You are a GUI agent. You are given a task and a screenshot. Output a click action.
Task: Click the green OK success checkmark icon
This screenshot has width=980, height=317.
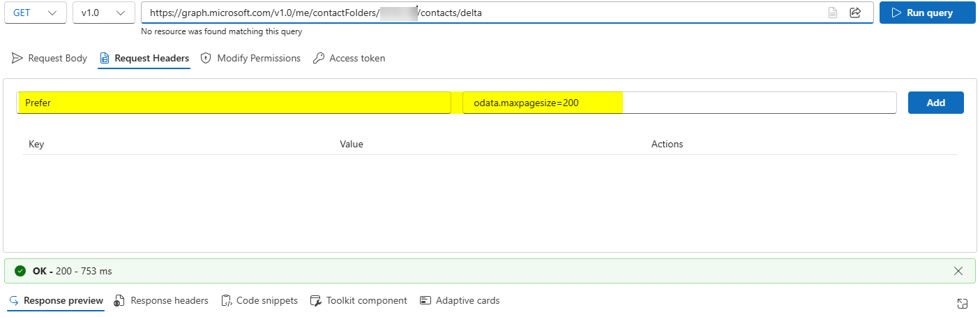pyautogui.click(x=20, y=271)
